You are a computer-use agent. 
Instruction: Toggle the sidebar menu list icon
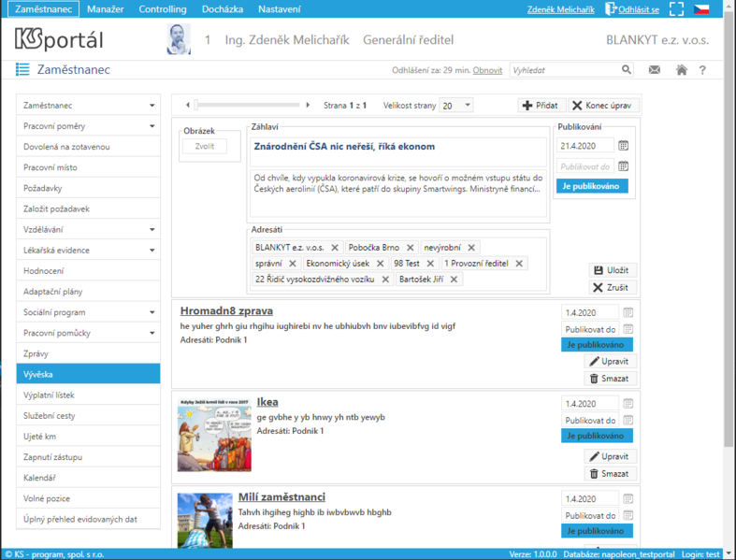22,69
